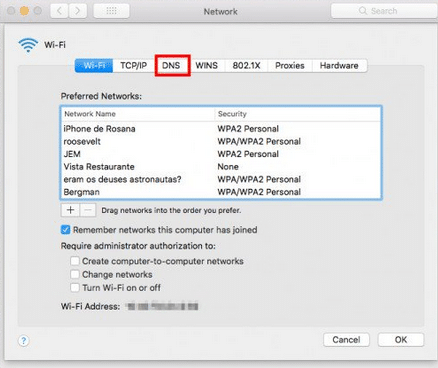
Task: Select the Vista Restaurante network
Action: (221, 167)
